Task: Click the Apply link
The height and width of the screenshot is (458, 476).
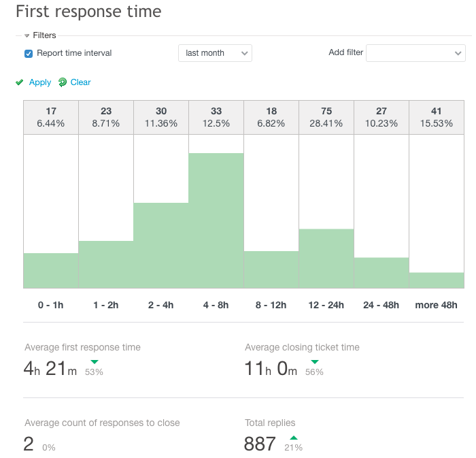Action: tap(40, 82)
